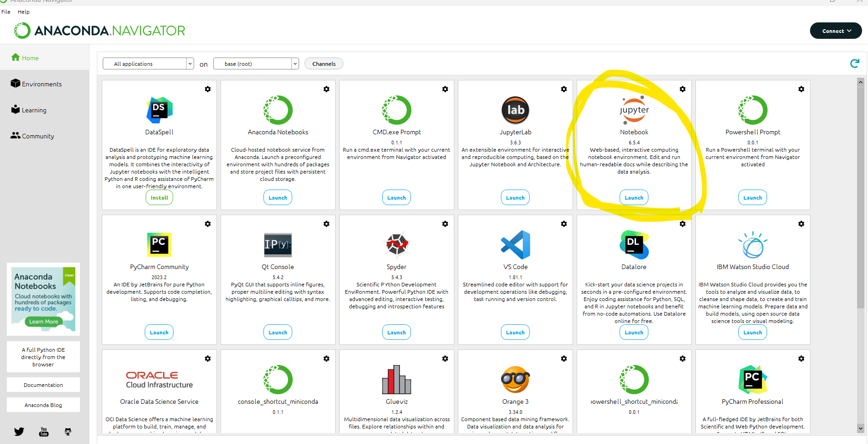Click the Glueviz bar chart logo
This screenshot has height=444, width=868.
pyautogui.click(x=397, y=380)
